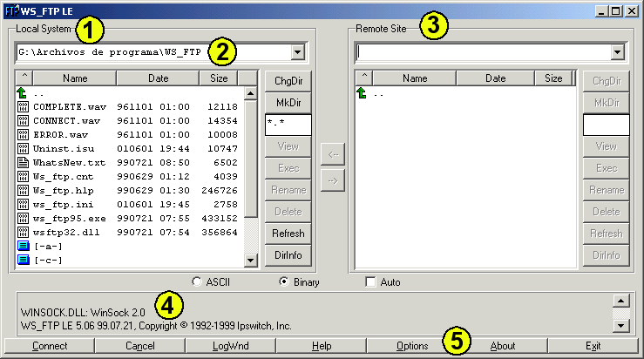Sort local files by Date column

click(158, 78)
